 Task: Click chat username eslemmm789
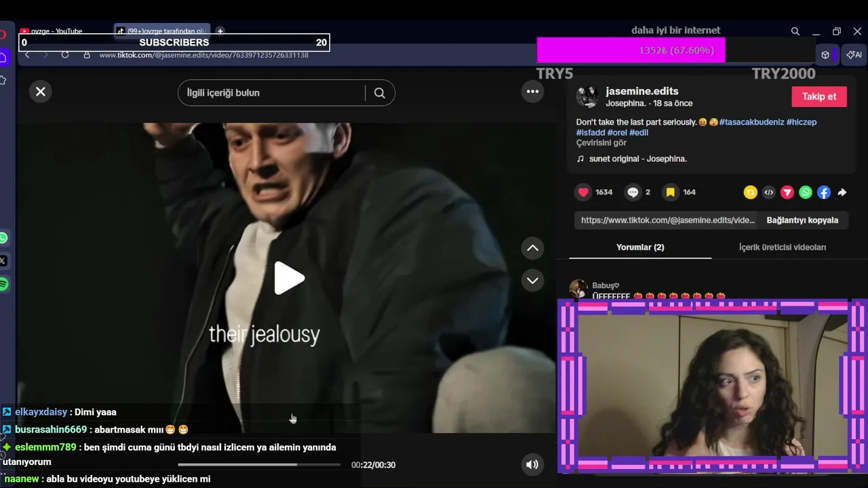tap(45, 447)
